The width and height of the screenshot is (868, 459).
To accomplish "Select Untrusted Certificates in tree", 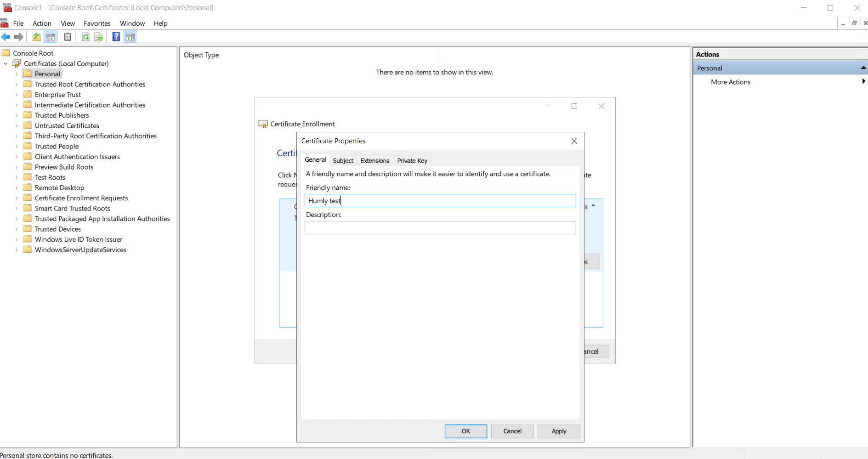I will [67, 126].
